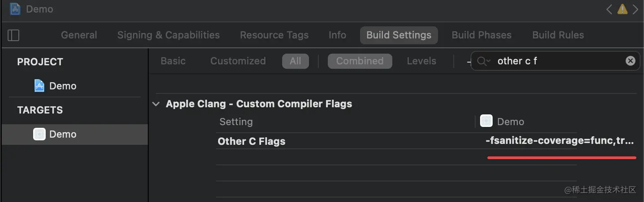The height and width of the screenshot is (202, 644).
Task: Switch to the All settings filter
Action: tap(295, 61)
